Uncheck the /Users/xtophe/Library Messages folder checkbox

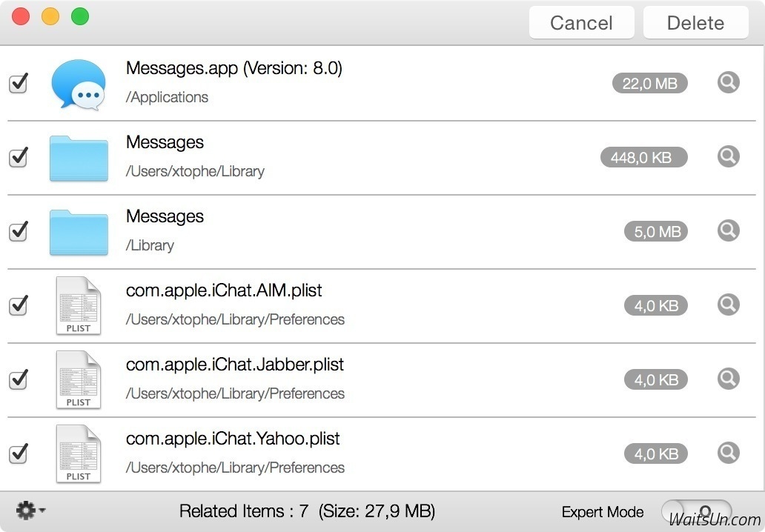point(18,157)
